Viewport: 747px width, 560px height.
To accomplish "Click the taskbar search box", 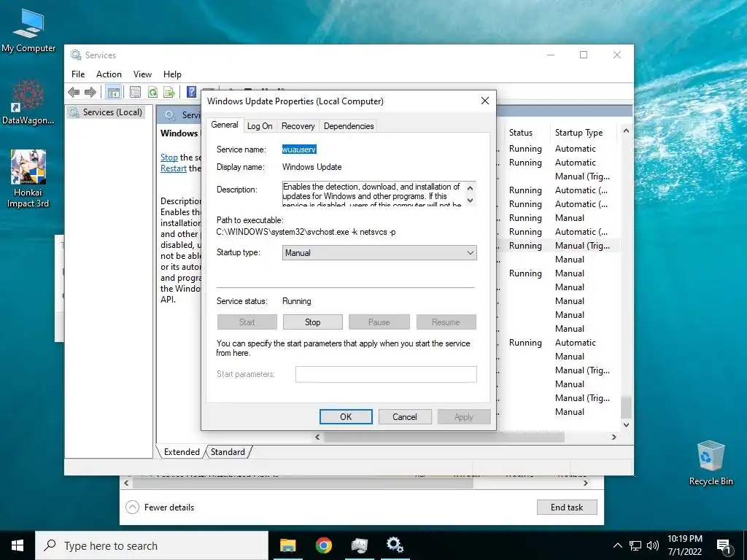I will pyautogui.click(x=152, y=545).
